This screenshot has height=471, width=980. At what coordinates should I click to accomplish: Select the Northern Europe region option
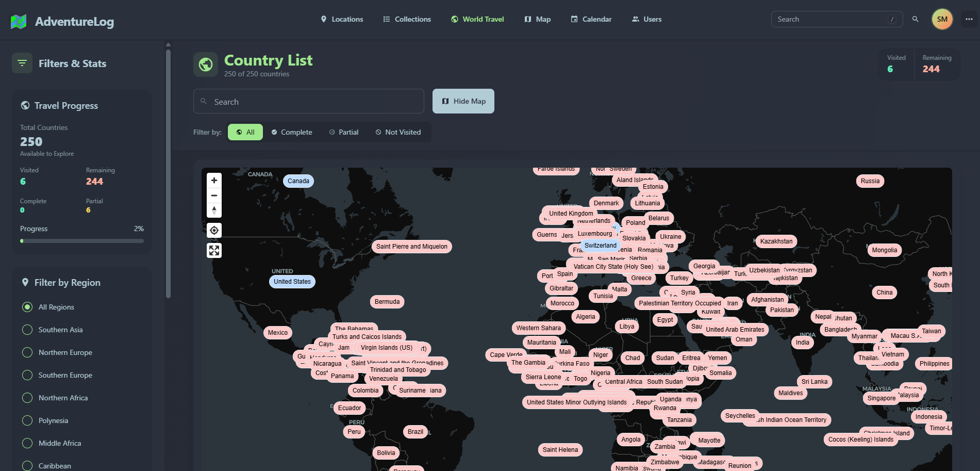(27, 352)
